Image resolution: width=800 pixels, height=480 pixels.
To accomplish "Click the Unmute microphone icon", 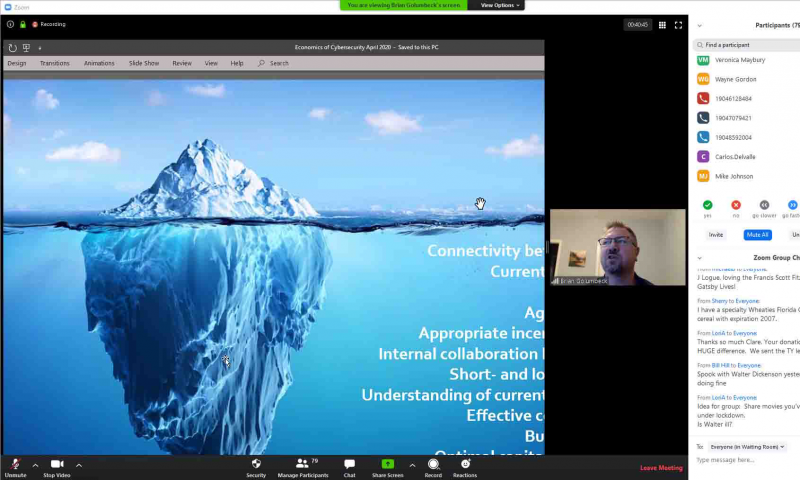I will [x=15, y=464].
